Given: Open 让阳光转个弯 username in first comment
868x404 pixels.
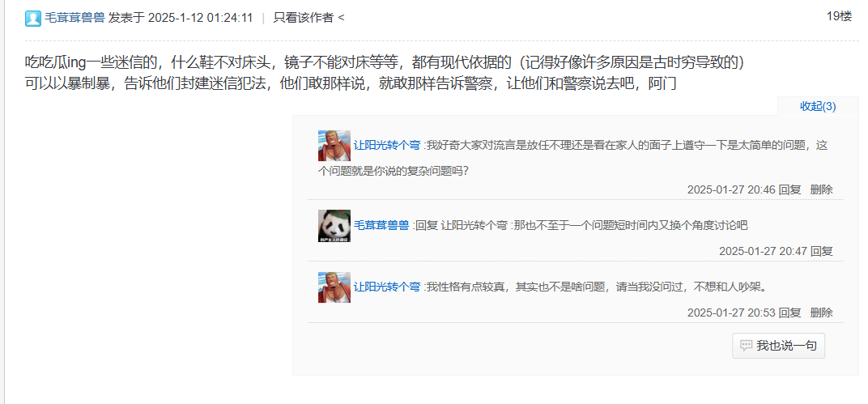Looking at the screenshot, I should pos(387,146).
